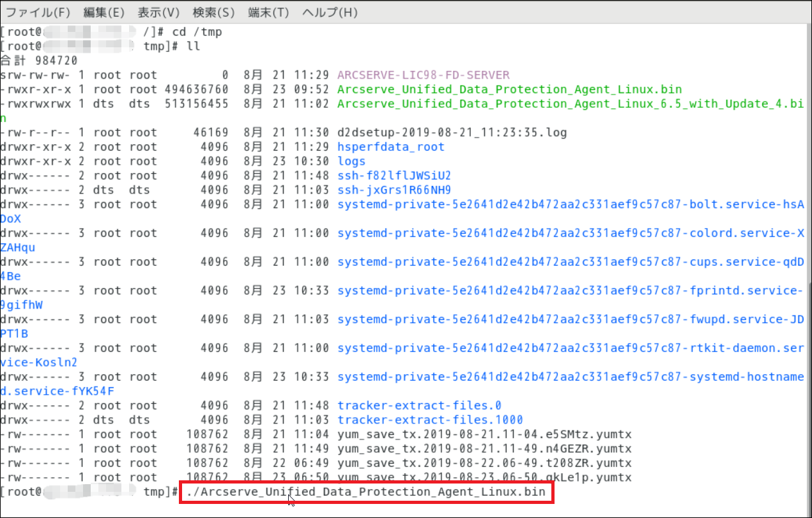Open the 端末(T) menu
Screen dimensions: 812x518
(x=268, y=12)
